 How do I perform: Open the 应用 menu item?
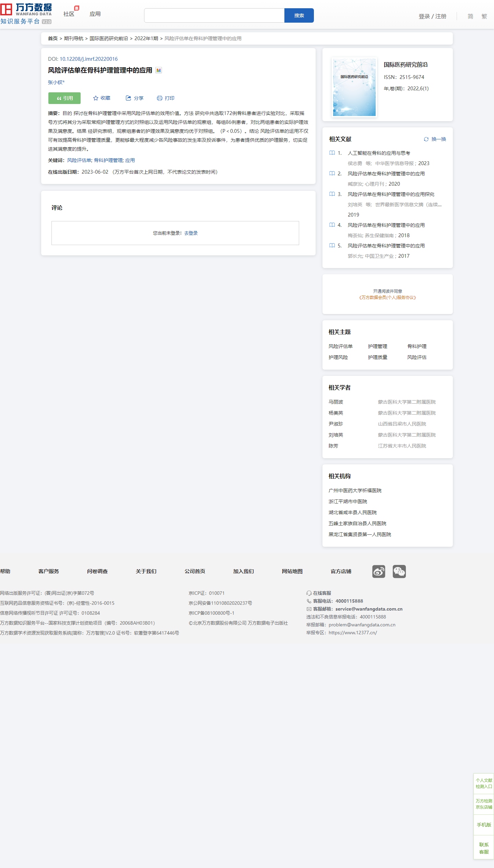(95, 14)
